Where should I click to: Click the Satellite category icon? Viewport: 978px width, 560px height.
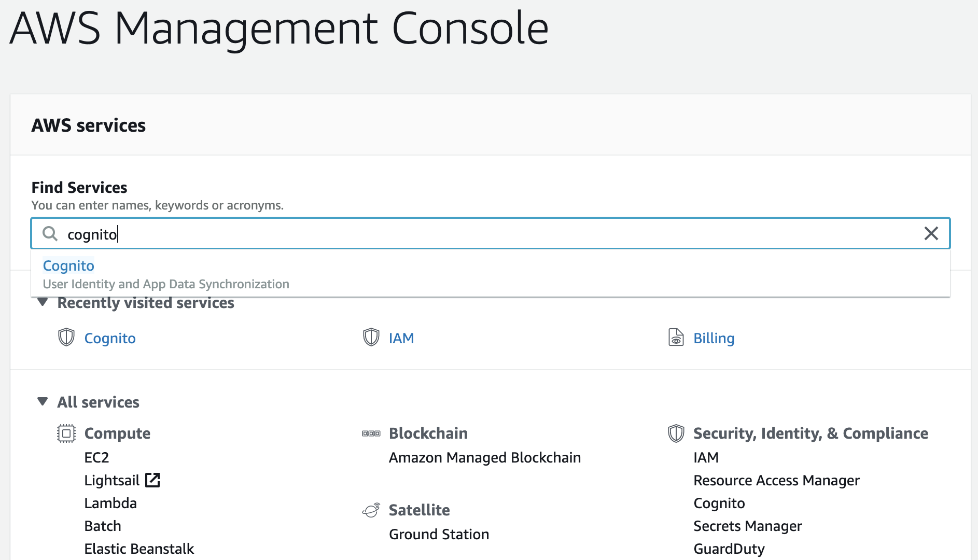coord(371,510)
